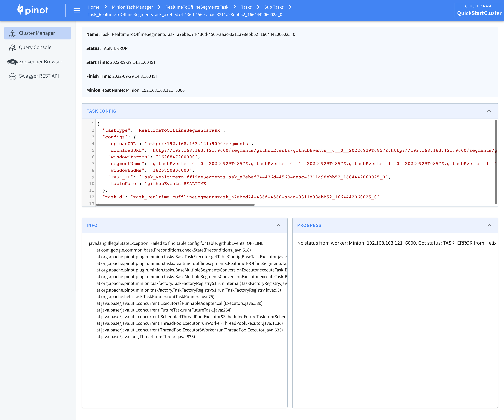The width and height of the screenshot is (504, 420).
Task: Go to Home breadcrumb
Action: (x=93, y=7)
